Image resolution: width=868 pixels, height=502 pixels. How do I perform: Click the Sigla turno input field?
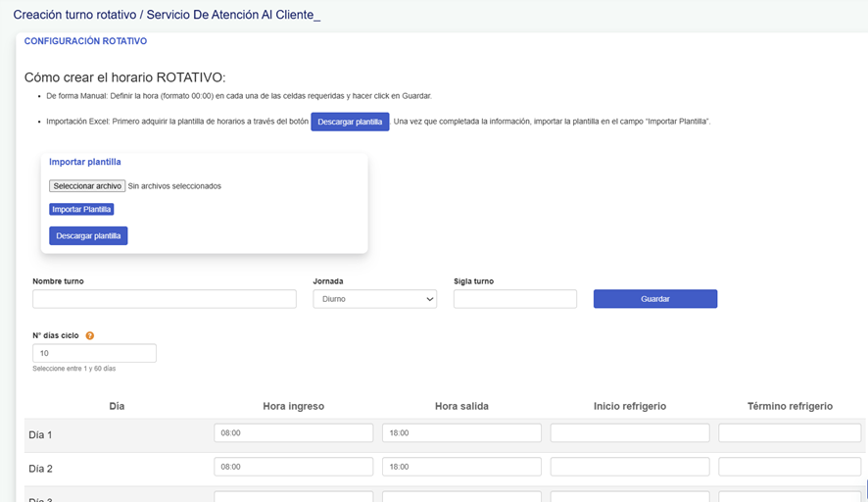(514, 299)
